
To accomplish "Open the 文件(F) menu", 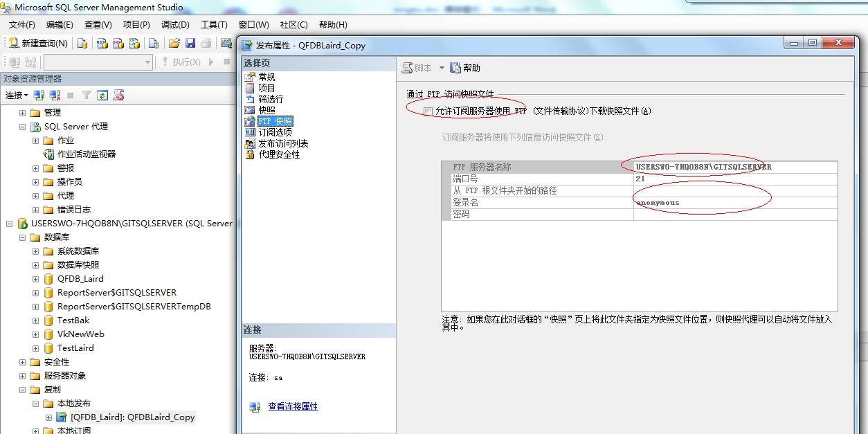I will [21, 25].
